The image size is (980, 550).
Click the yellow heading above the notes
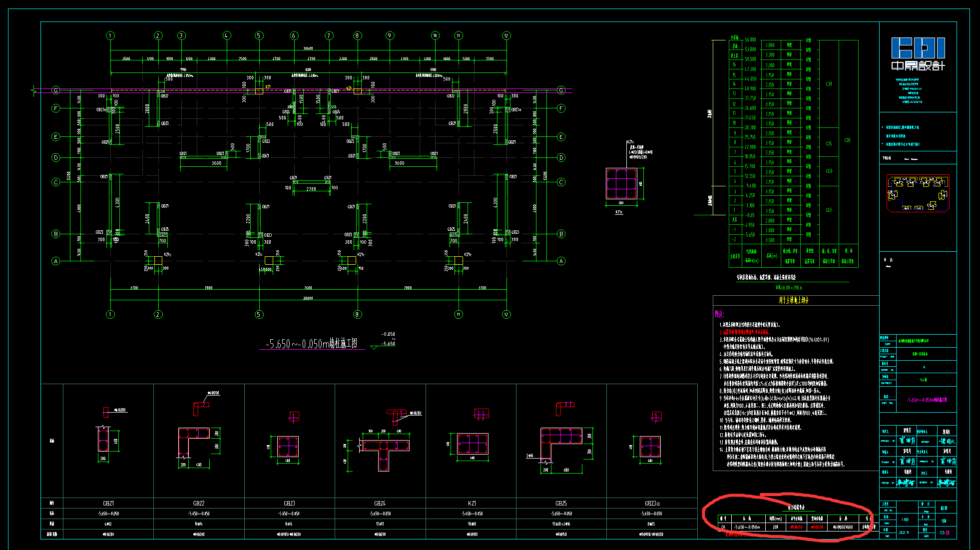click(x=793, y=300)
